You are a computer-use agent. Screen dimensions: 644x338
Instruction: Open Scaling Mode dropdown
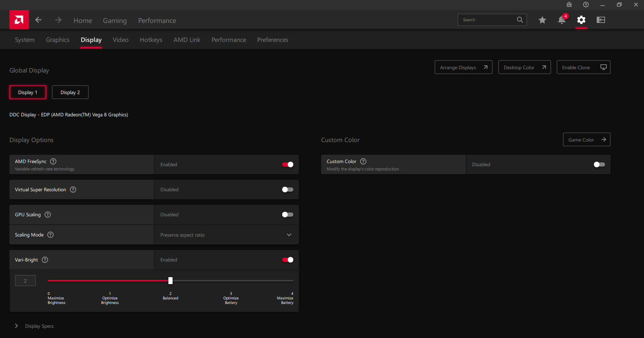click(x=226, y=235)
